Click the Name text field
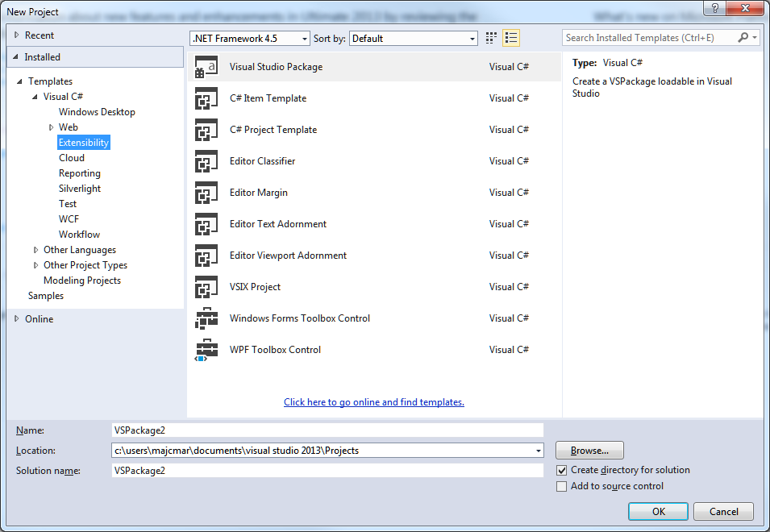Screen dimensions: 770x532 pyautogui.click(x=327, y=430)
